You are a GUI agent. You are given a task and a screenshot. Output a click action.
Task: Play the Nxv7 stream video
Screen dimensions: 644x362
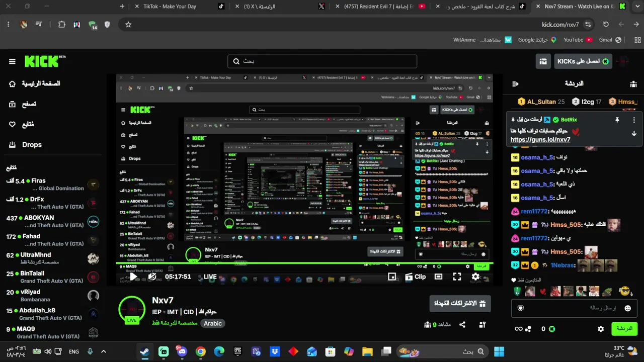click(x=133, y=277)
